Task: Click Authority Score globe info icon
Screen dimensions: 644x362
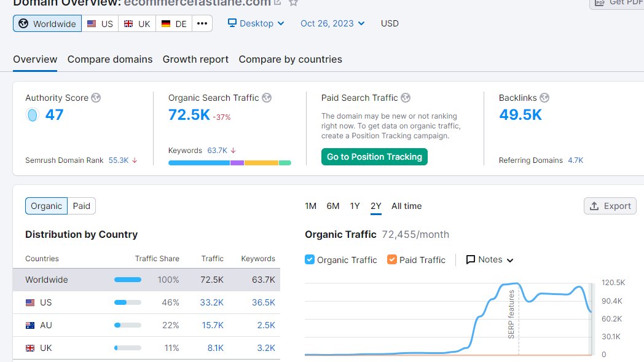Action: 96,98
